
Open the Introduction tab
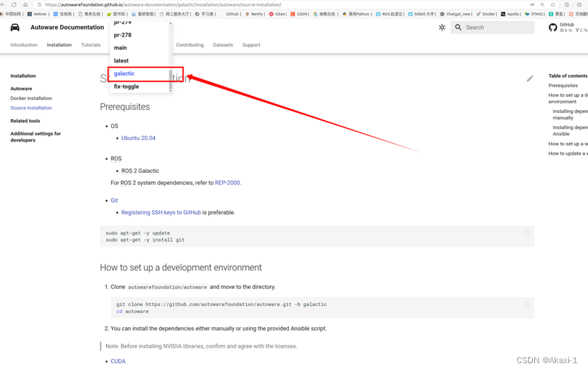pos(24,45)
